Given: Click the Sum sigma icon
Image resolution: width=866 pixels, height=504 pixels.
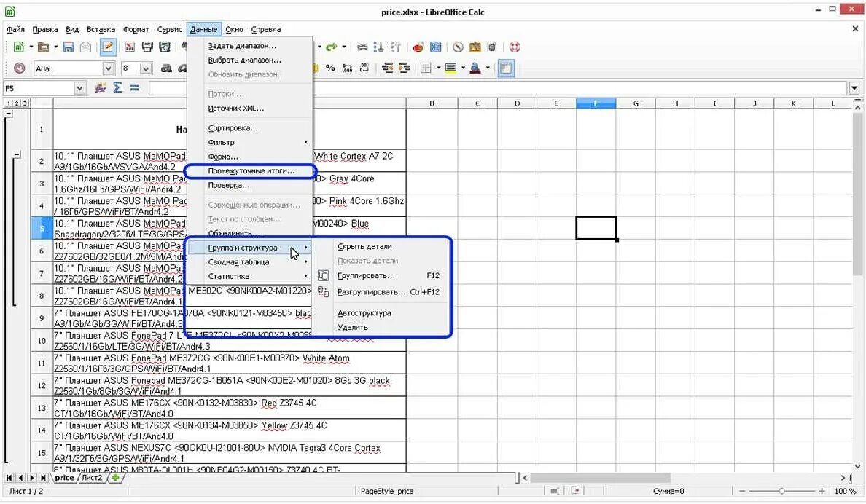Looking at the screenshot, I should tap(117, 88).
